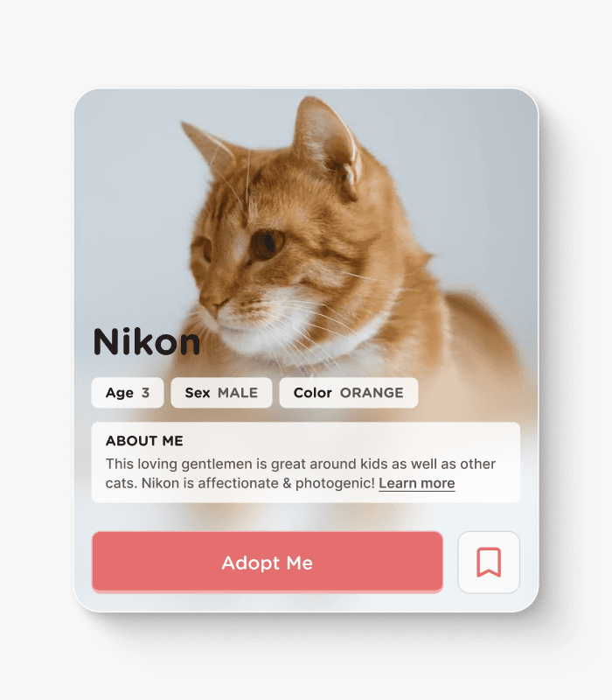Click the ABOUT ME heading
Viewport: 612px width, 700px height.
pos(144,441)
